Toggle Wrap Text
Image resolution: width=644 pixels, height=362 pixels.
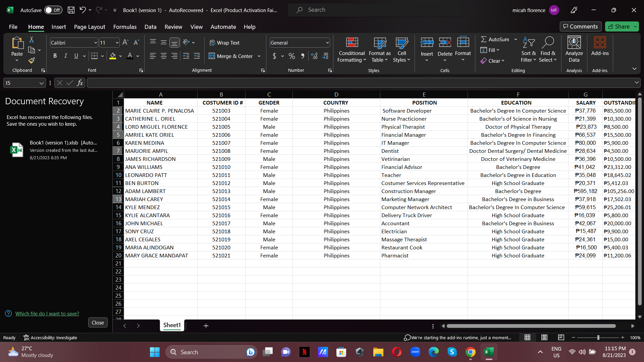(x=224, y=43)
